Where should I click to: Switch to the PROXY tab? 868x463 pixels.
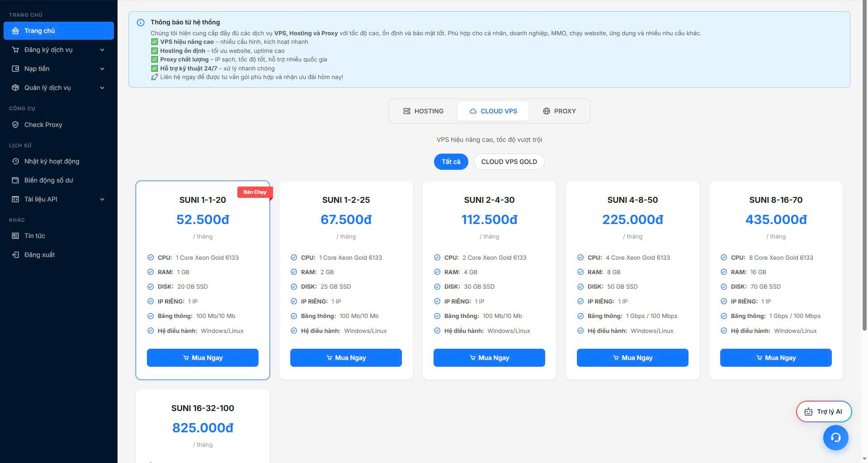pyautogui.click(x=559, y=111)
